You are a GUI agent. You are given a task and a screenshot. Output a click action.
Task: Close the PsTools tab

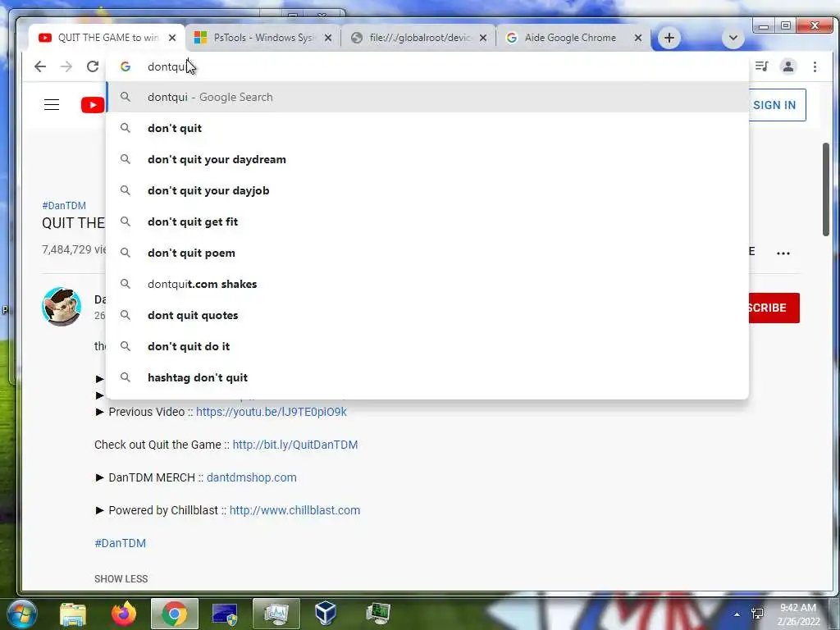coord(328,38)
